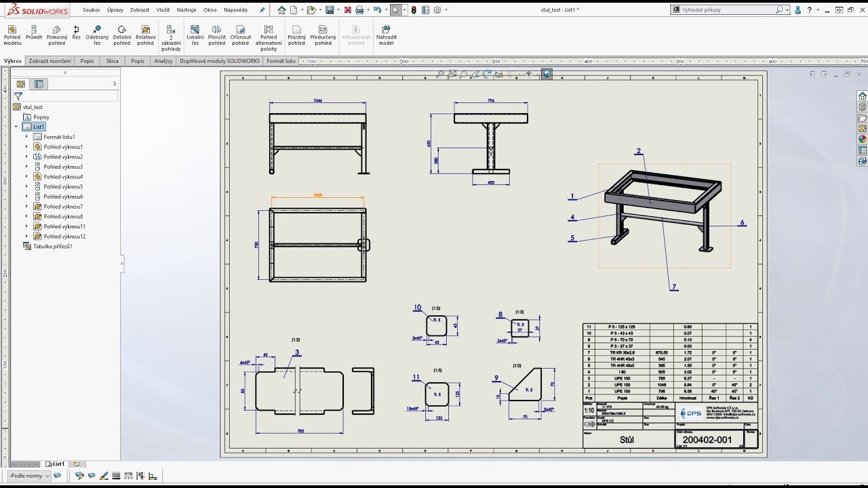Expand Pohled výkresu12 tree node
The image size is (868, 488).
[27, 237]
